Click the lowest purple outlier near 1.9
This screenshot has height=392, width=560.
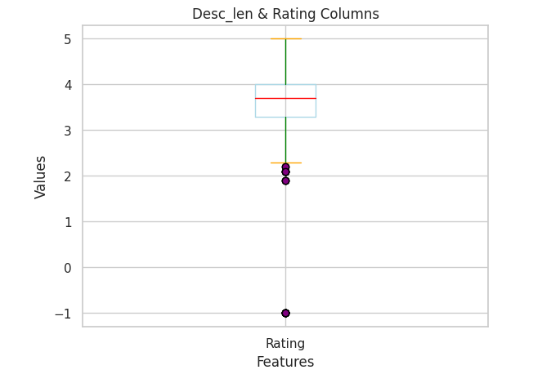click(285, 180)
